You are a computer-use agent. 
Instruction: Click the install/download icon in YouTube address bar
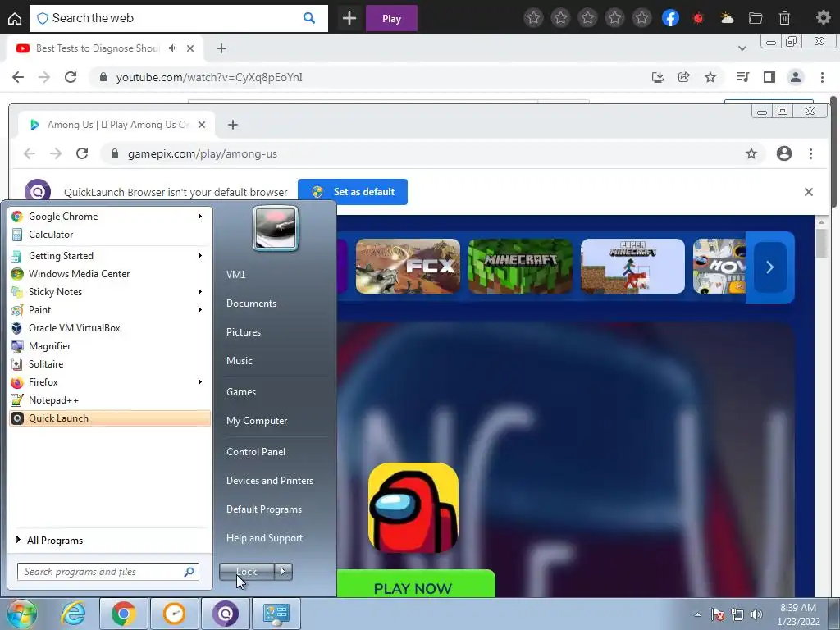pos(657,77)
